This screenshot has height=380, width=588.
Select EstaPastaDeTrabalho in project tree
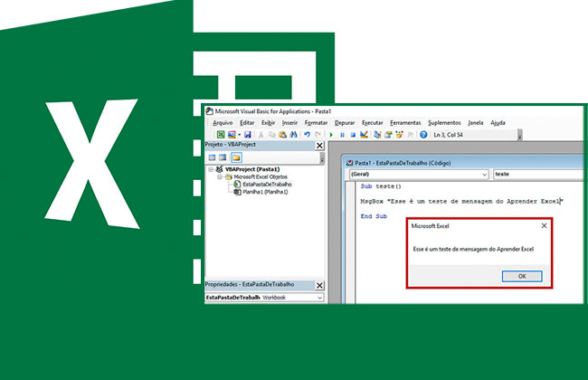267,185
